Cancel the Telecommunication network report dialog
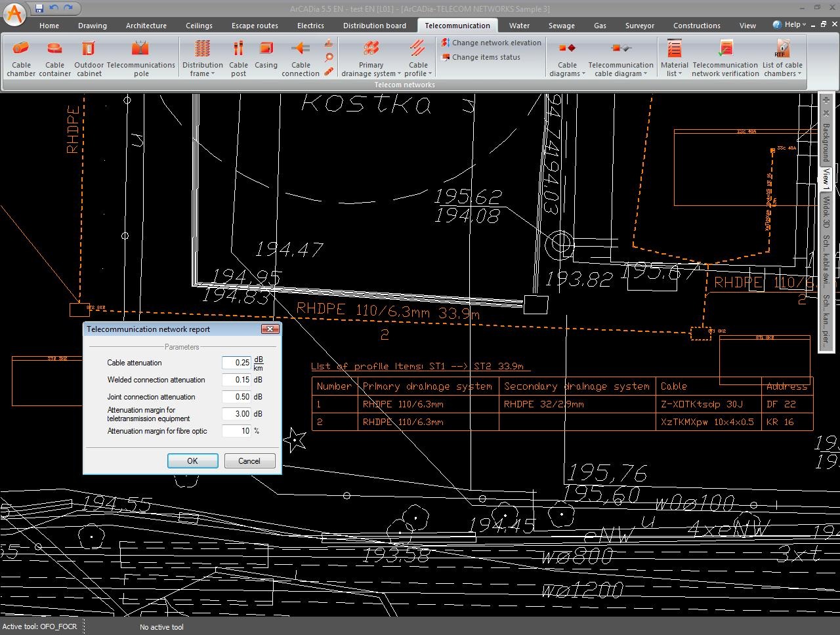The image size is (840, 635). click(x=249, y=461)
